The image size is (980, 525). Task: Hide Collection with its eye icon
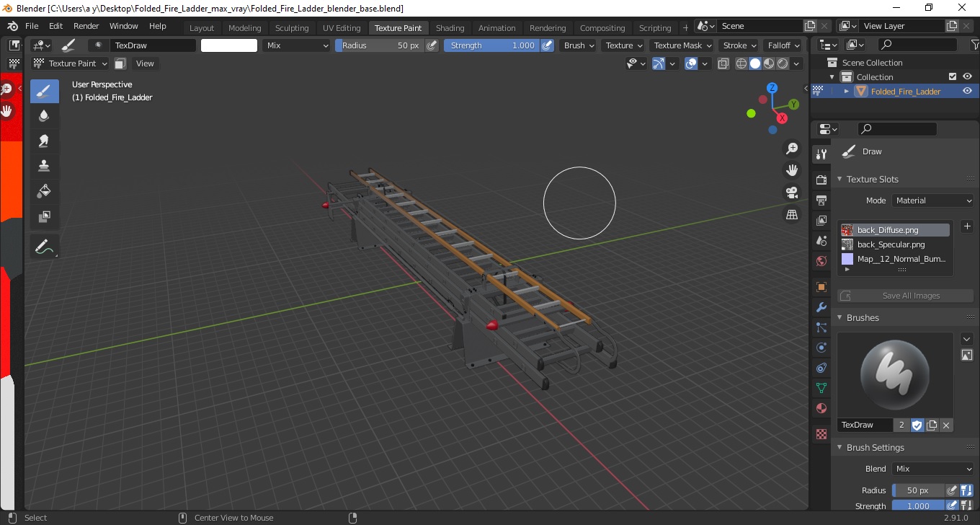(x=968, y=76)
